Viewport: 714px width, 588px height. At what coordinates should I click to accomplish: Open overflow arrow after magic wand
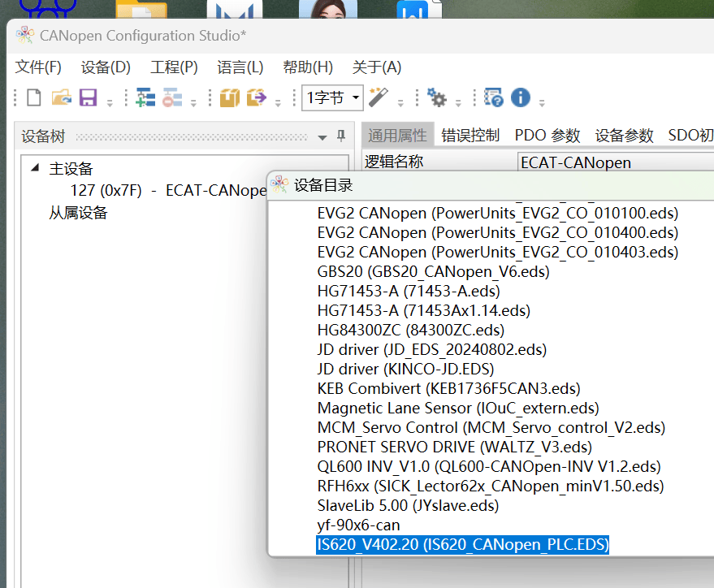[400, 102]
